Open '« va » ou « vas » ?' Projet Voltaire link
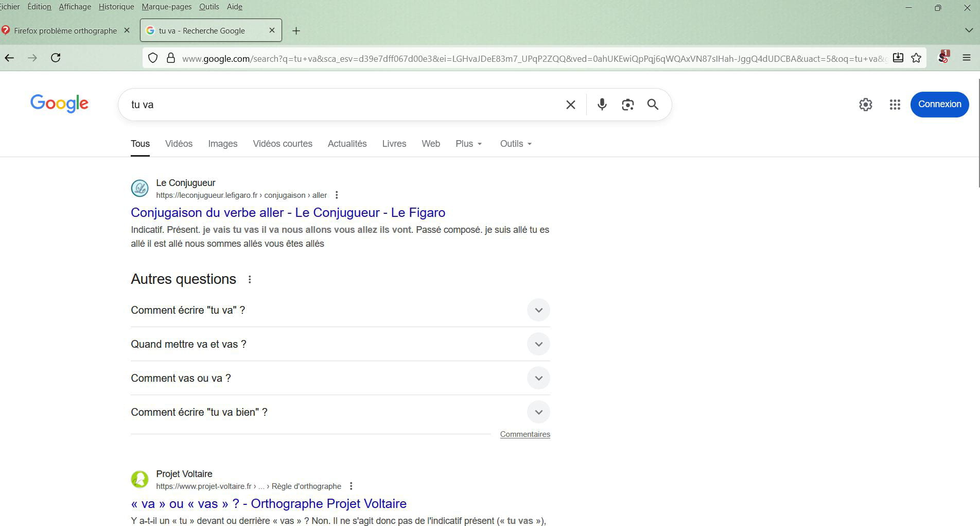 coord(269,504)
